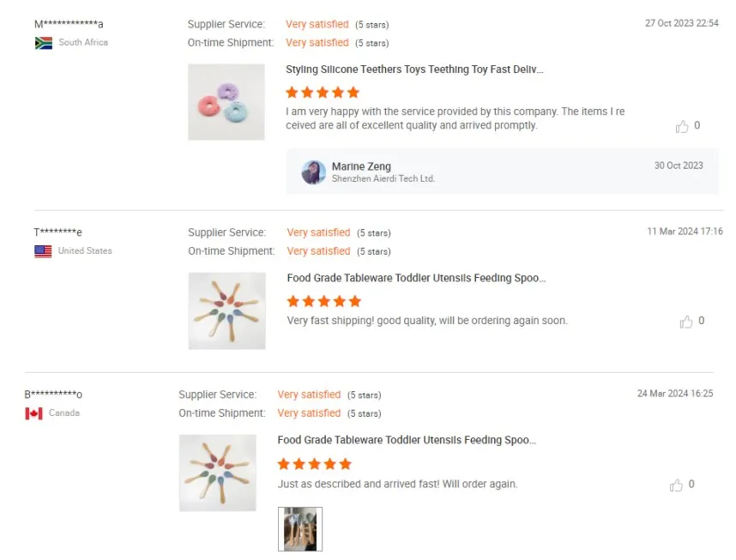Viewport: 736px width, 560px height.
Task: Click thumbs-up on the Canada buyer's review
Action: [x=676, y=485]
